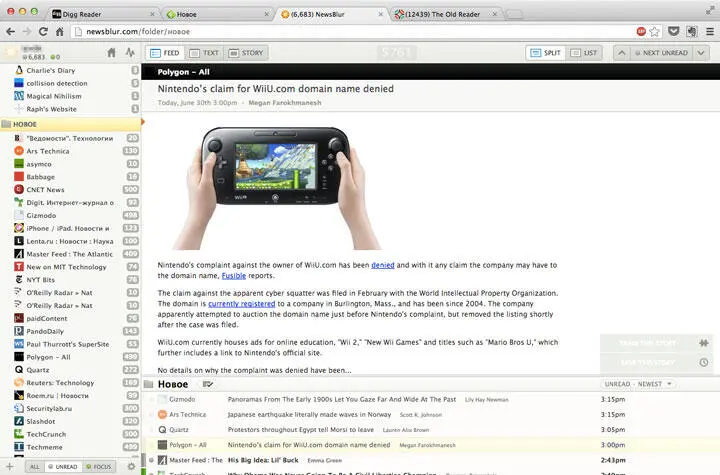Jump to the Next Unread story
The image size is (720, 475).
(x=661, y=53)
